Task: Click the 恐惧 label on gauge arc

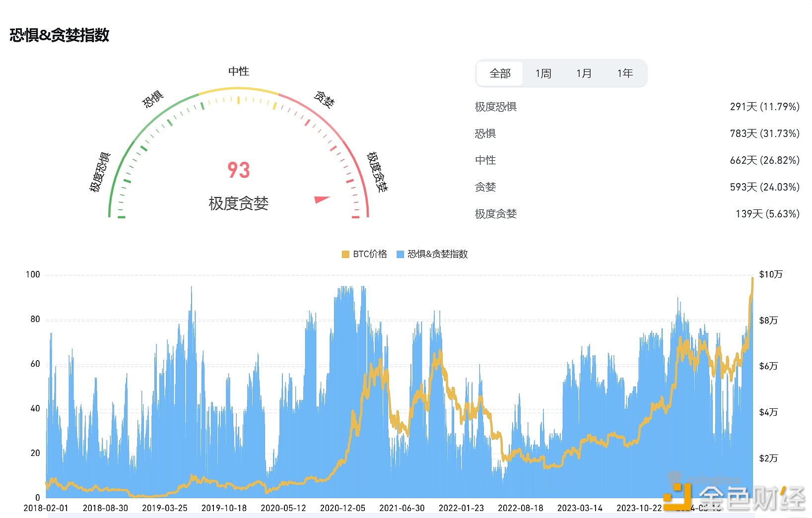Action: click(153, 99)
